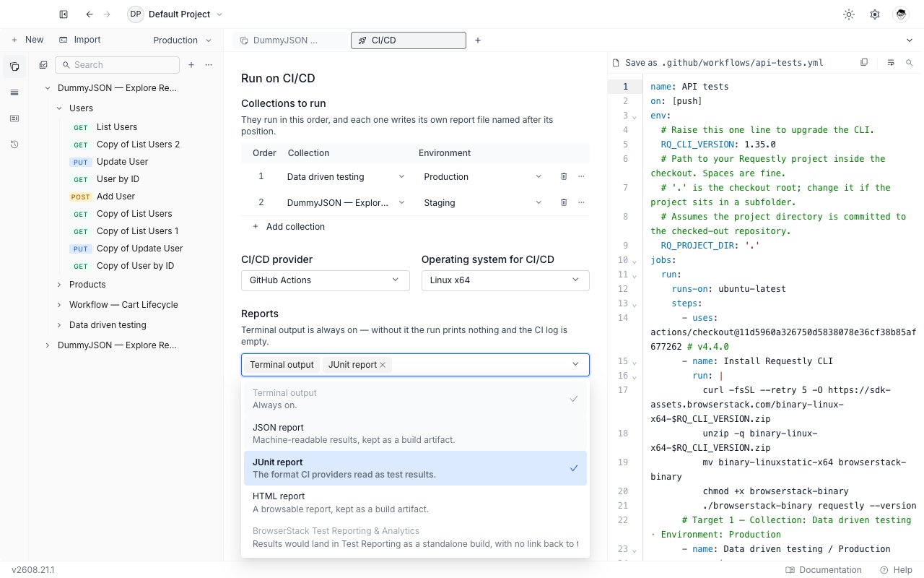924x578 pixels.
Task: Click version label v2608.21.1
Action: coord(32,570)
